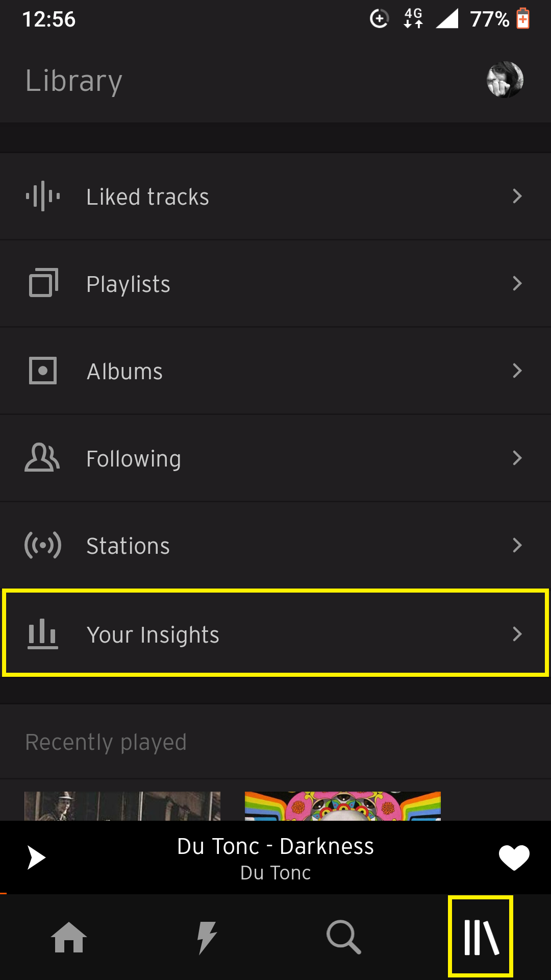Open the Du Tonc - Darkness track details
The width and height of the screenshot is (551, 980).
275,857
